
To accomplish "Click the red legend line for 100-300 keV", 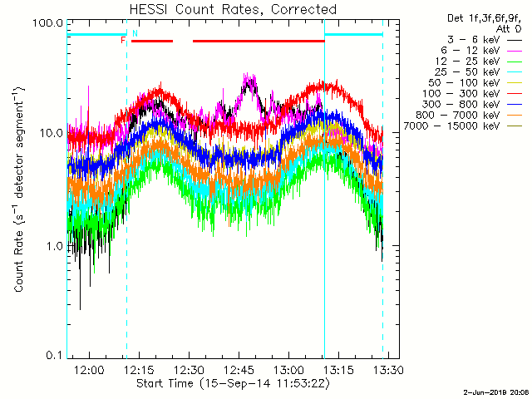I will [515, 94].
